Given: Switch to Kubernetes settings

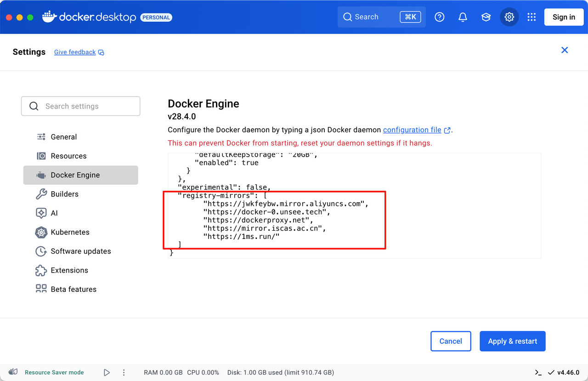Looking at the screenshot, I should [x=70, y=232].
